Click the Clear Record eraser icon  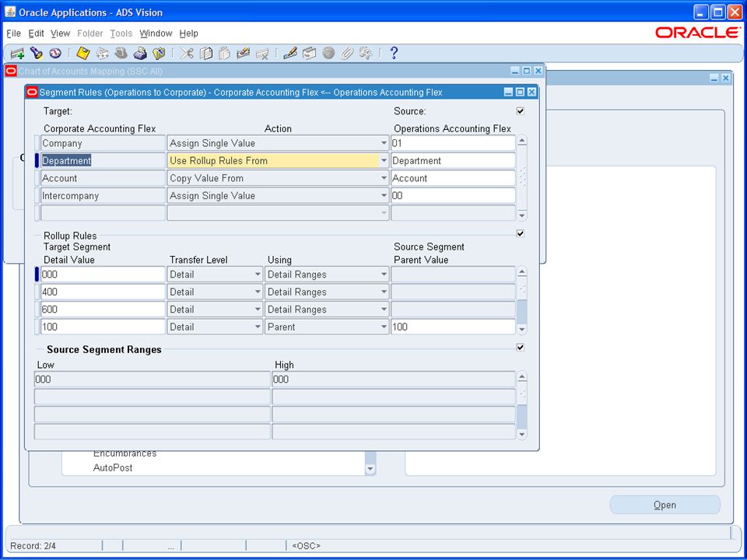pyautogui.click(x=244, y=53)
